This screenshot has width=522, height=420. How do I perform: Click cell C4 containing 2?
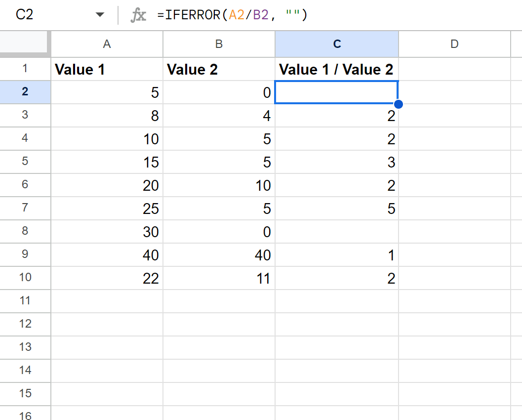(337, 138)
